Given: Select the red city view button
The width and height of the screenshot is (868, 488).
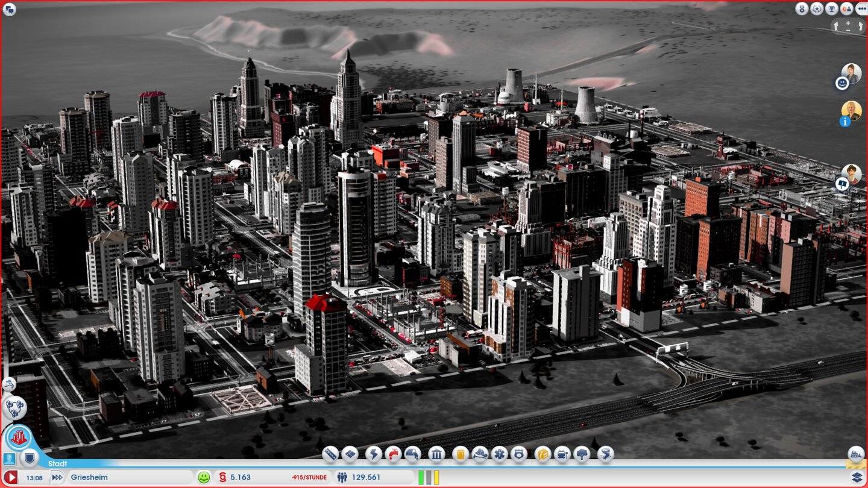Looking at the screenshot, I should [x=19, y=437].
